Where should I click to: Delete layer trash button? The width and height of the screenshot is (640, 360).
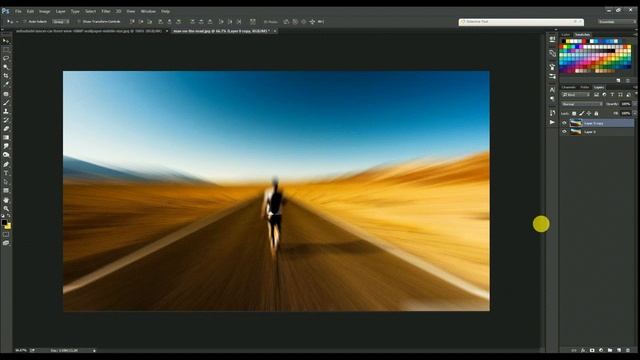[x=628, y=350]
